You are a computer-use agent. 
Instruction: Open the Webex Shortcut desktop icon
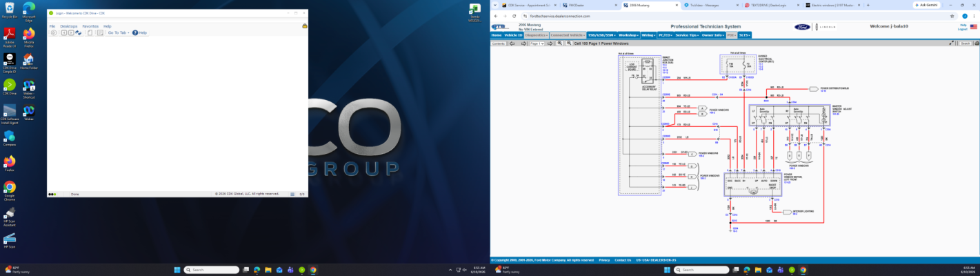tap(28, 88)
